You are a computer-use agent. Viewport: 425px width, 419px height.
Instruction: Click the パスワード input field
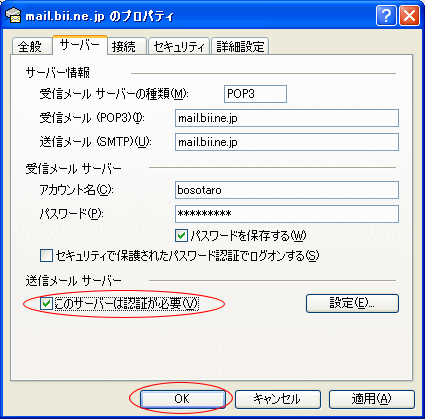[287, 214]
